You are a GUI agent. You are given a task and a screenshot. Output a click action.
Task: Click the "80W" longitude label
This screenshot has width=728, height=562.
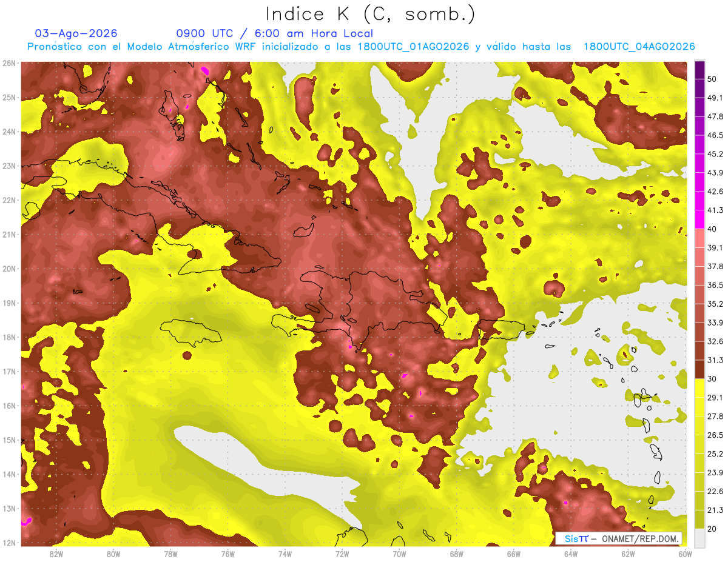[113, 554]
